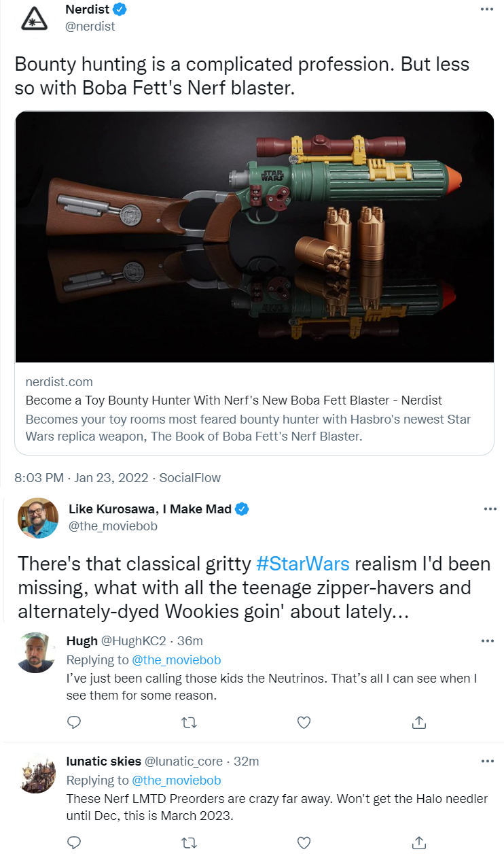Viewport: 504px width, 856px height.
Task: Open more options on Hugh's reply
Action: (x=487, y=640)
